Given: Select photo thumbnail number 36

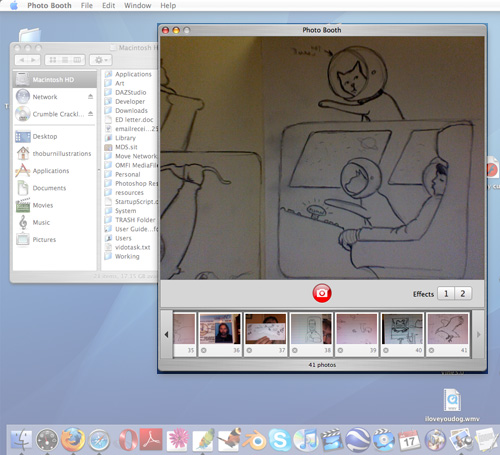Looking at the screenshot, I should [220, 334].
